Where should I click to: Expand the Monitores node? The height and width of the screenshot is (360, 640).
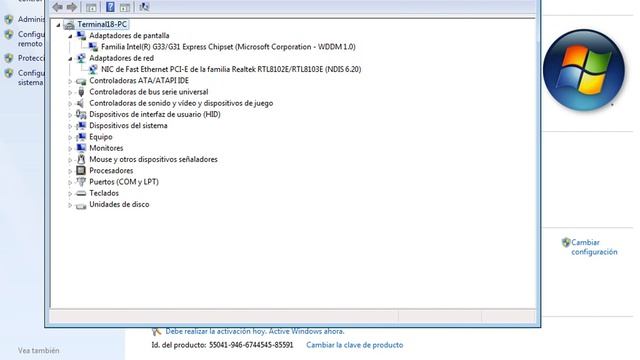click(70, 149)
